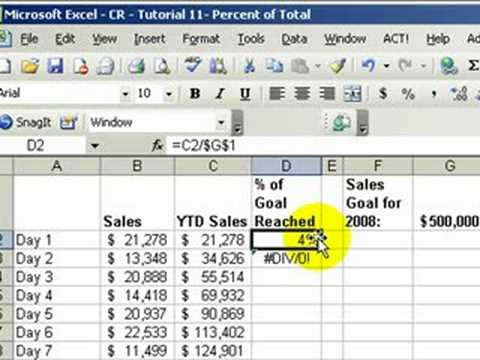Screen dimensions: 480x360
Task: Click the Format Painter brush icon
Action: (337, 66)
